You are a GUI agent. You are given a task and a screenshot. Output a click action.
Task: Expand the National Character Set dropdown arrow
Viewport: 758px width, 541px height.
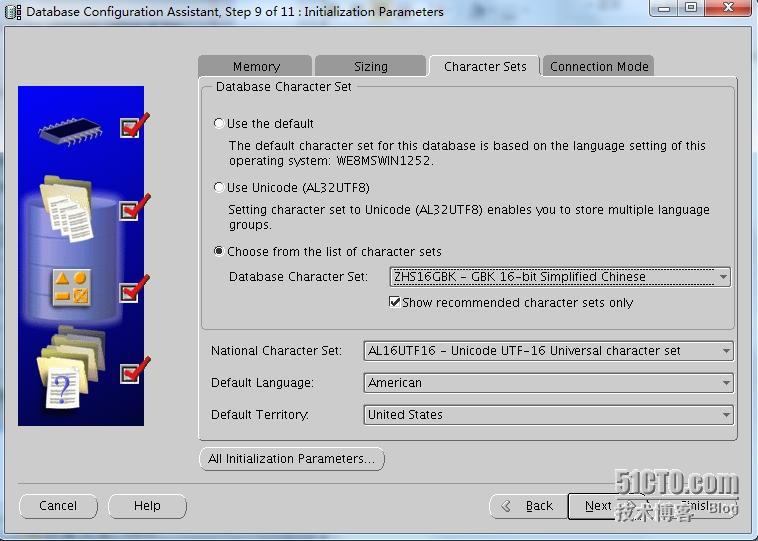point(726,351)
